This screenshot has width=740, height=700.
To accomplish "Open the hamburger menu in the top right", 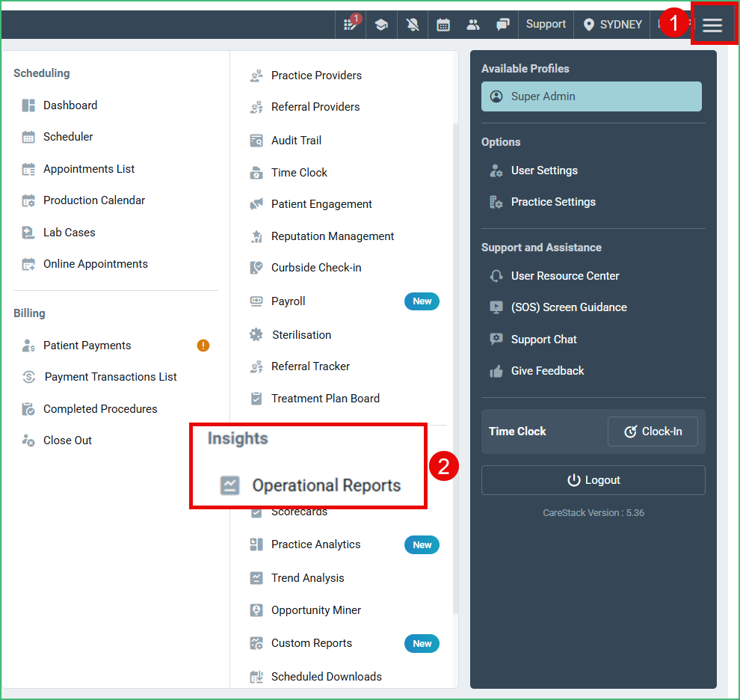I will point(712,24).
